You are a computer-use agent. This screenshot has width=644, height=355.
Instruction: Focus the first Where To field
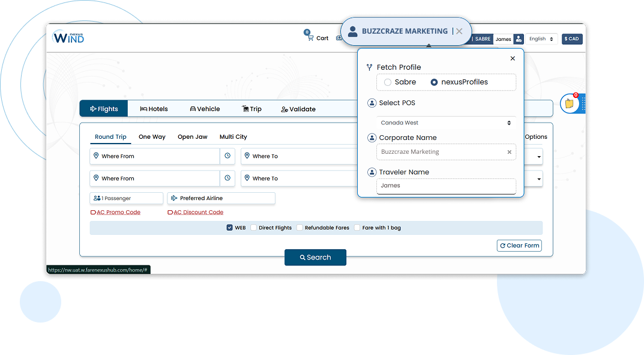[x=300, y=156]
